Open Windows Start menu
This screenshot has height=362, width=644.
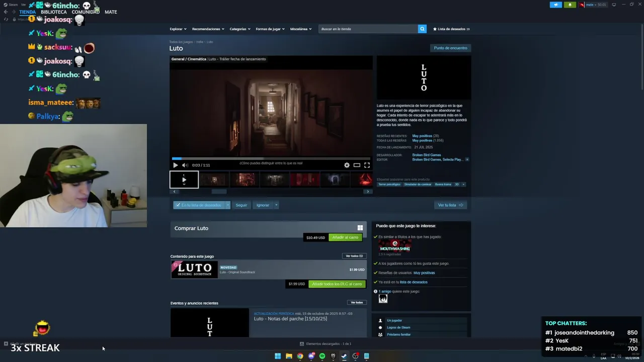278,356
